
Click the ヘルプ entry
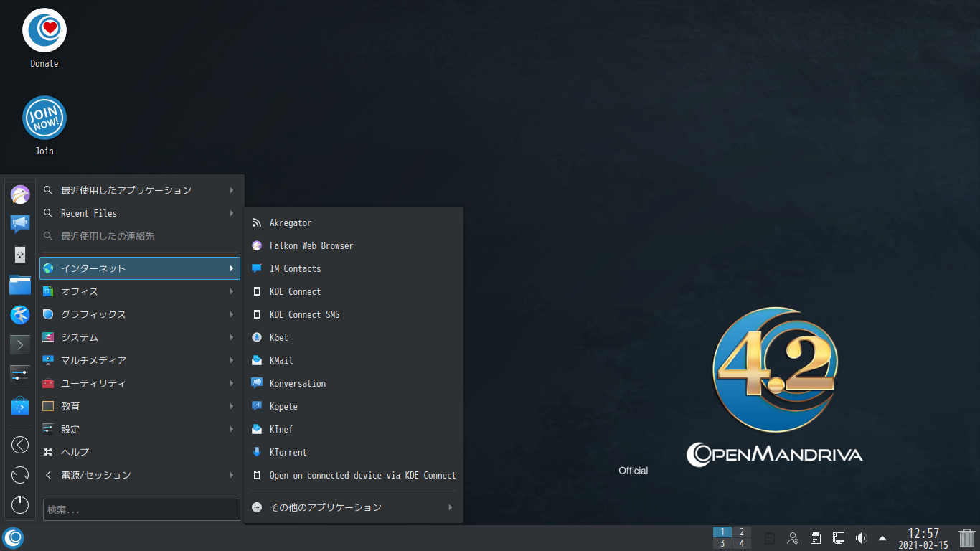[x=140, y=452]
